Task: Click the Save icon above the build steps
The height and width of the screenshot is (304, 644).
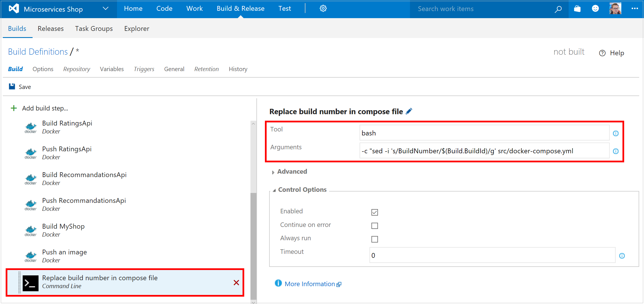Action: tap(12, 86)
